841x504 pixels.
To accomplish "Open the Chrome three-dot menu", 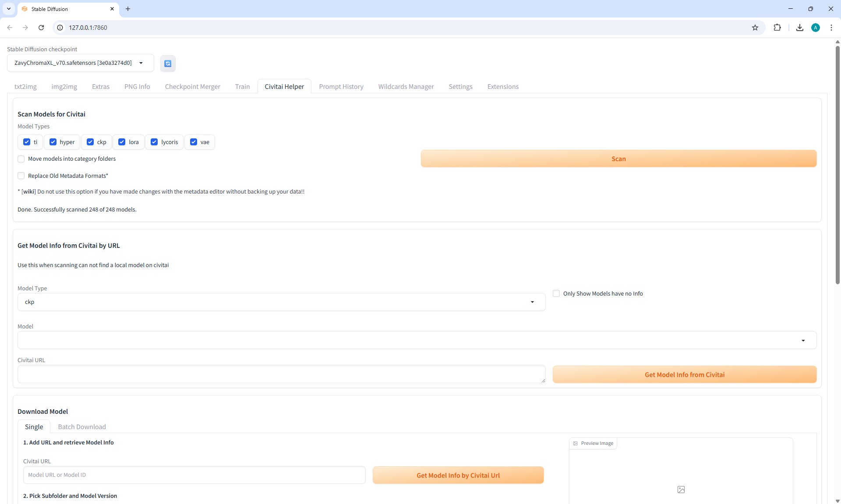I will (831, 28).
